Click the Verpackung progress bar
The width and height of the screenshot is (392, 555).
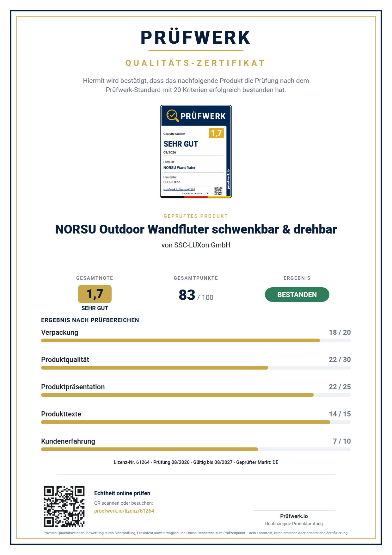tap(196, 340)
